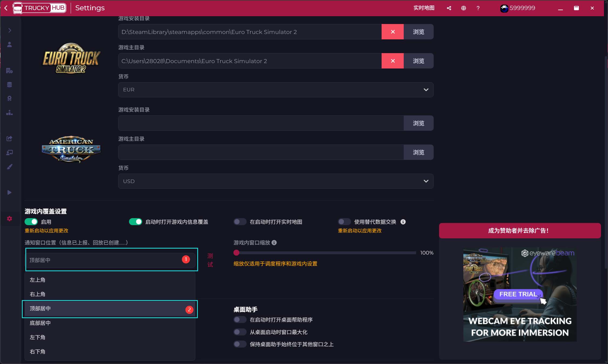Enable 使用替代数据交换 switch

344,222
